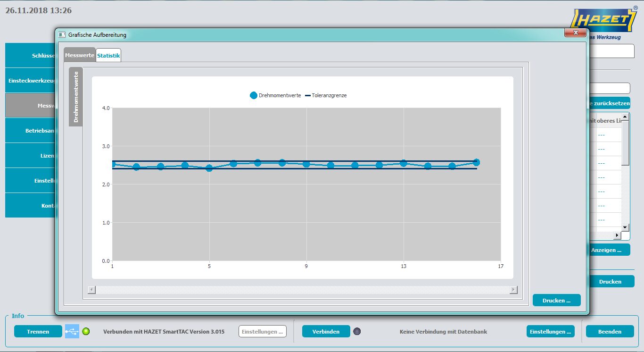Select the vertical Drehmomentwerte tab
This screenshot has height=352, width=644.
76,97
